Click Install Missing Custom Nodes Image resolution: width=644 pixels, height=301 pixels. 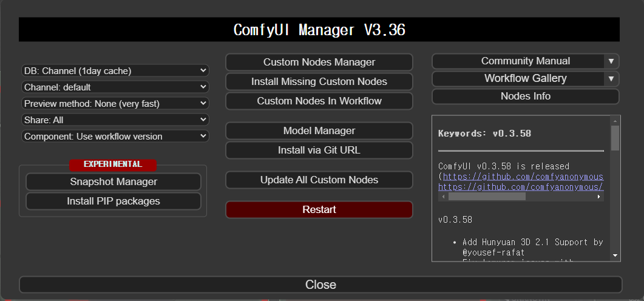click(x=319, y=82)
